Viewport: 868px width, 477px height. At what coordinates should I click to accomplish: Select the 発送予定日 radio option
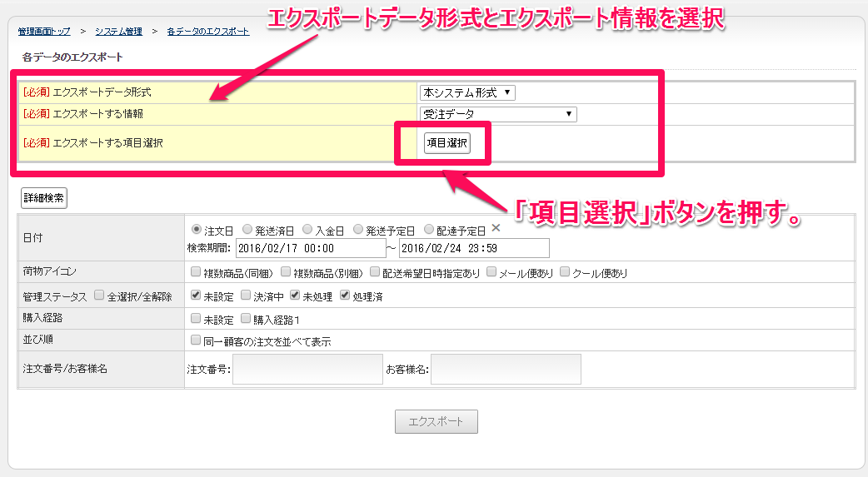click(x=358, y=229)
